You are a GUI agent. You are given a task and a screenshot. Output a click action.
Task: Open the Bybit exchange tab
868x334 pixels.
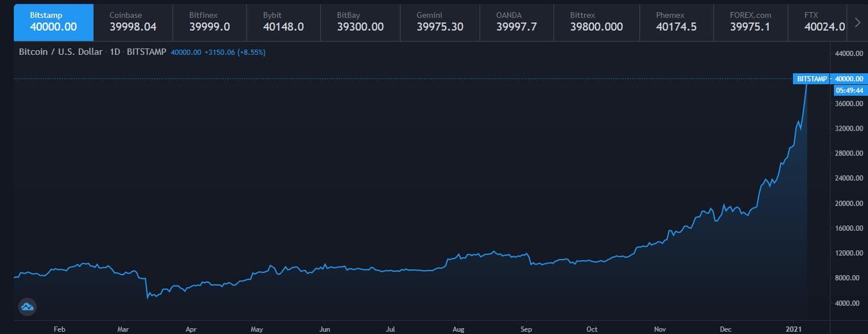click(285, 21)
